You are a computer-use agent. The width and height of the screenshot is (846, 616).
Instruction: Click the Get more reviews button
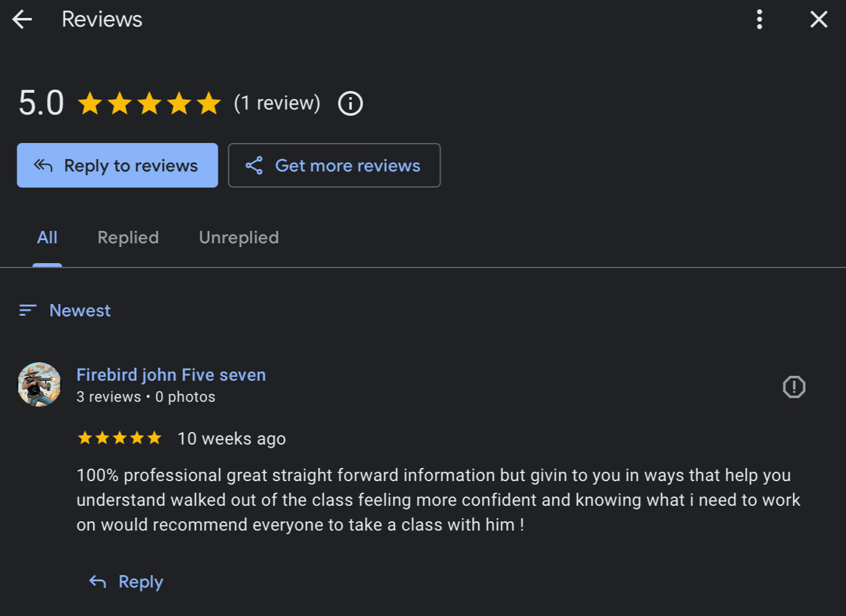pos(334,165)
